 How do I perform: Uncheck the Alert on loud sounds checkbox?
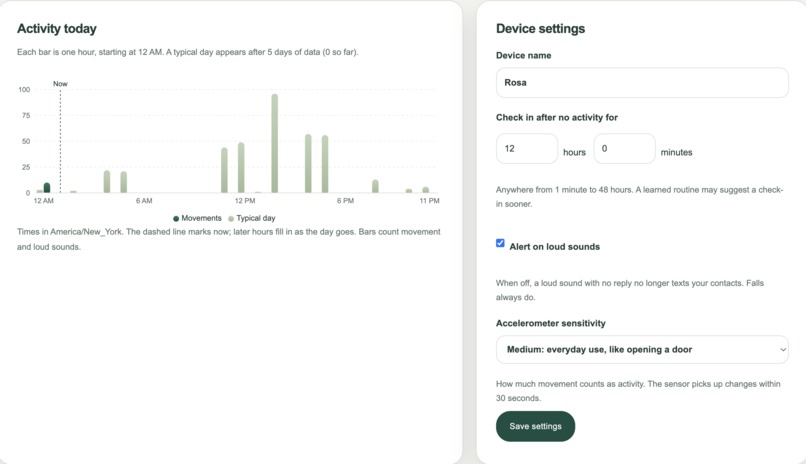coord(500,243)
